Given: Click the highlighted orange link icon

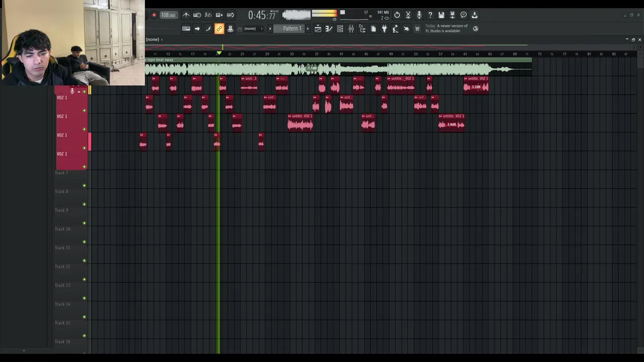Looking at the screenshot, I should tap(219, 29).
